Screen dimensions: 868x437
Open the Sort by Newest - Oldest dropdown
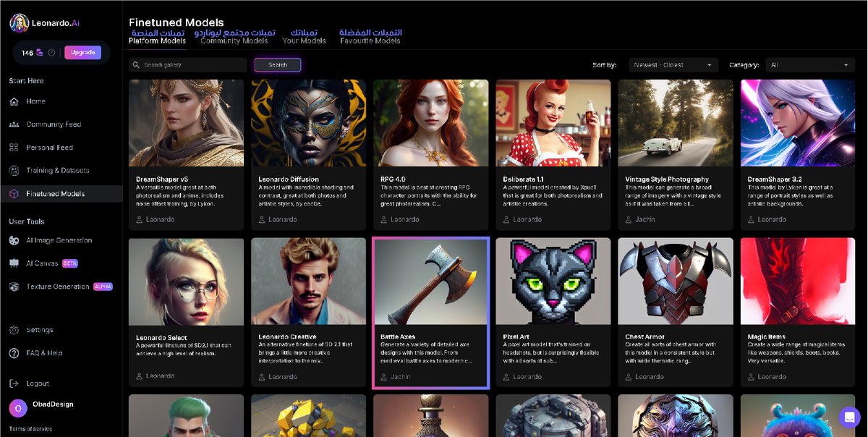[673, 65]
